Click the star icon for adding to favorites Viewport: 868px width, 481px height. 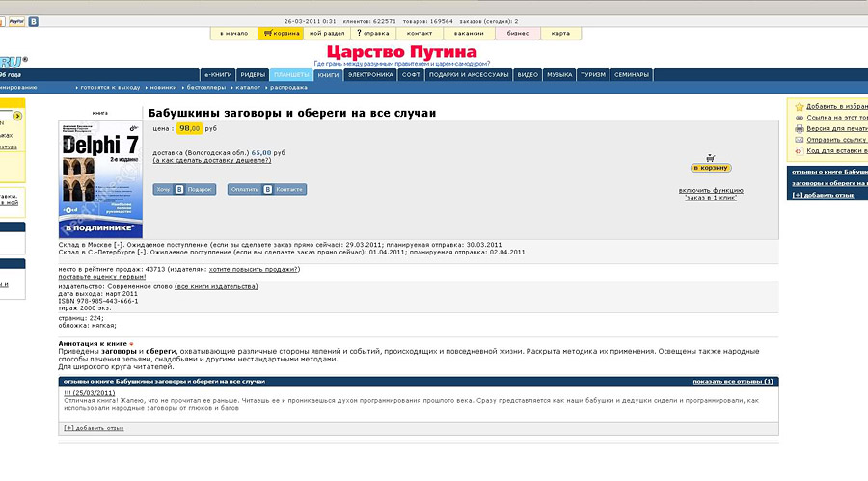click(799, 106)
